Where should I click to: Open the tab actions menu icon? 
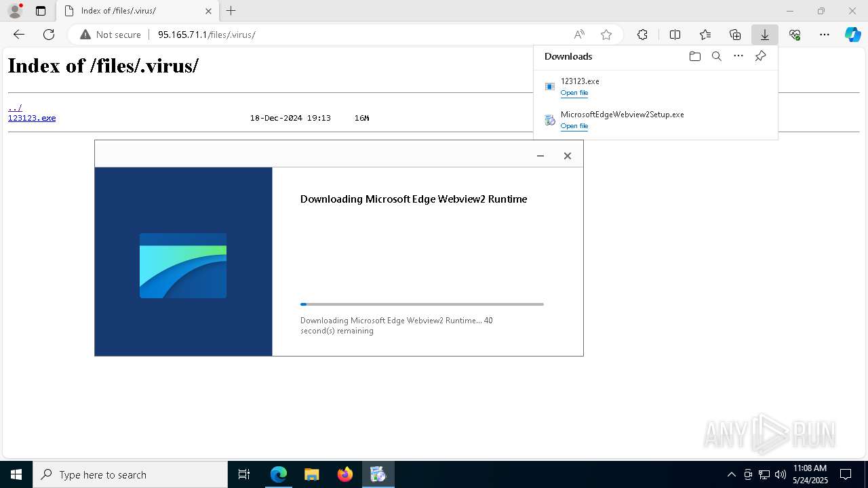coord(41,11)
